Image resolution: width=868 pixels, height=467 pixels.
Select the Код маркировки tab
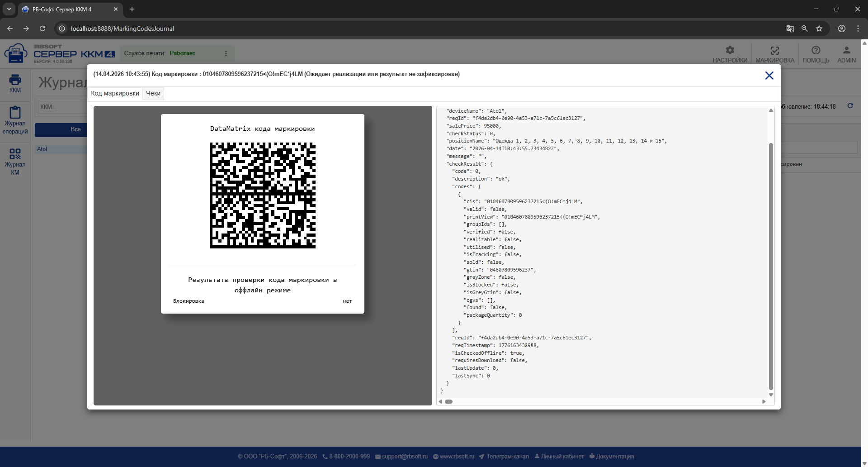tap(115, 93)
